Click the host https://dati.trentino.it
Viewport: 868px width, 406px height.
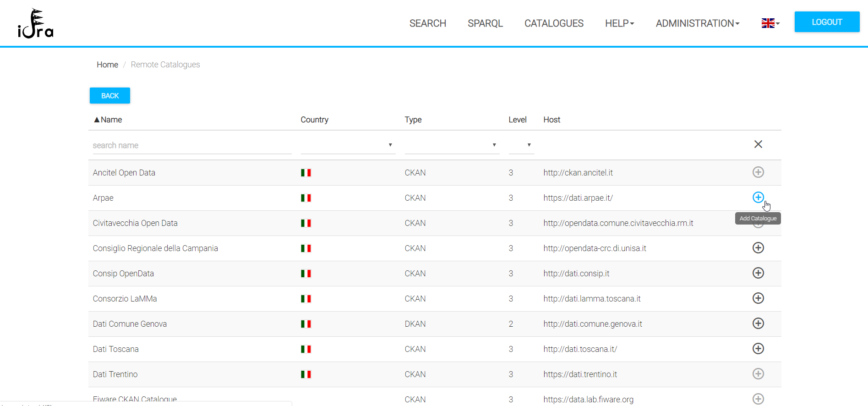click(x=580, y=374)
